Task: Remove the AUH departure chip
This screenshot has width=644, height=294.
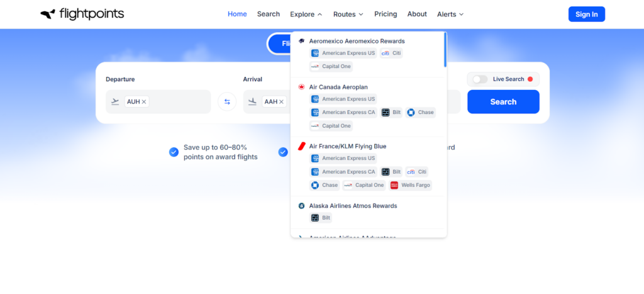Action: [144, 102]
